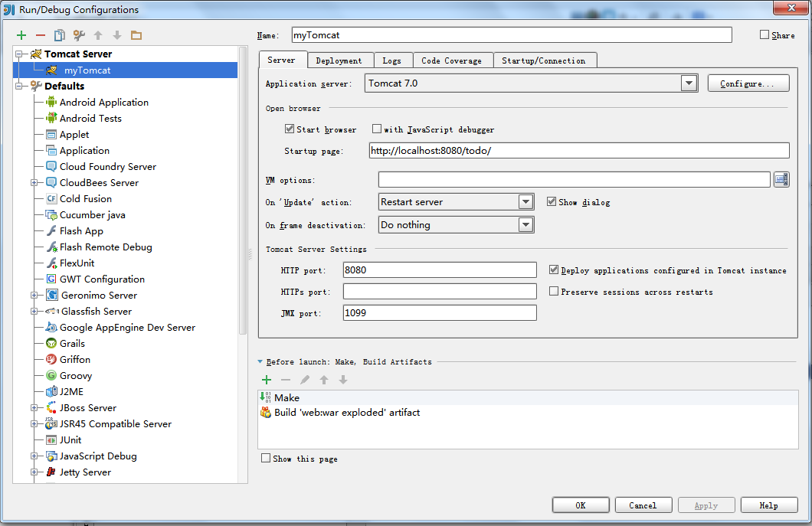Collapse the Tomcat Server tree node

click(19, 54)
